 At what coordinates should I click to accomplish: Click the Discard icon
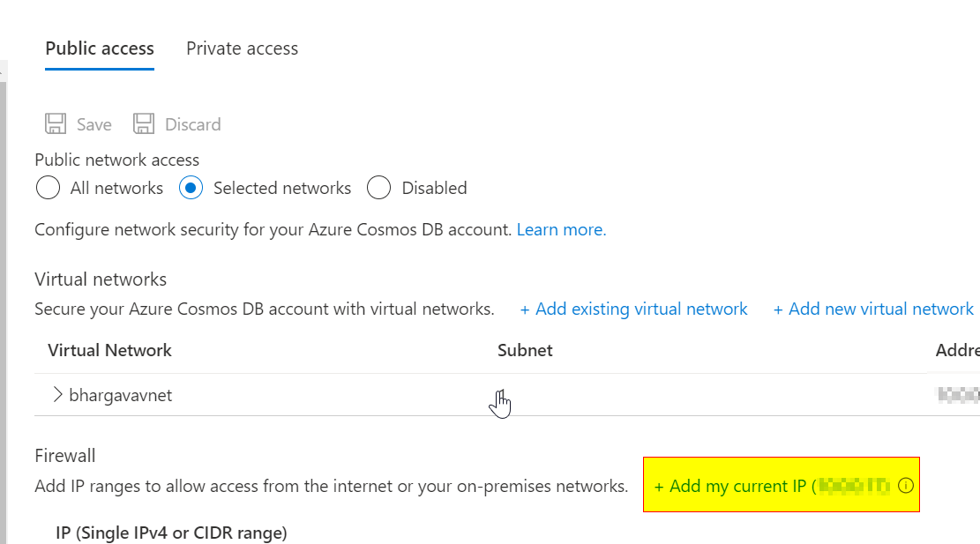tap(142, 123)
